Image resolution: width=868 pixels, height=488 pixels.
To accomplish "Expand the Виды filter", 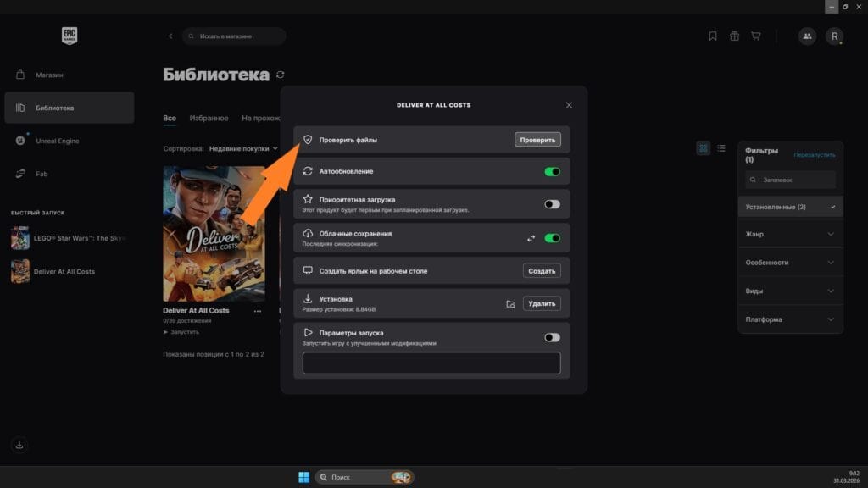I will point(791,291).
